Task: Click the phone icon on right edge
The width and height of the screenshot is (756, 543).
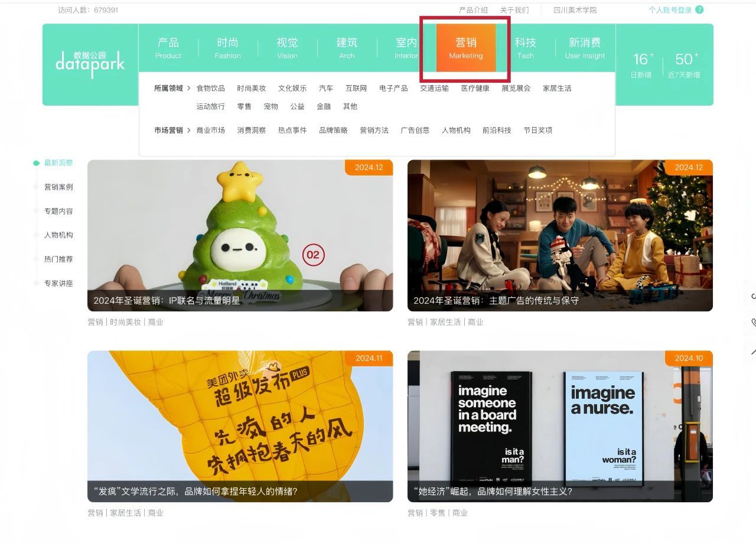Action: tap(752, 323)
